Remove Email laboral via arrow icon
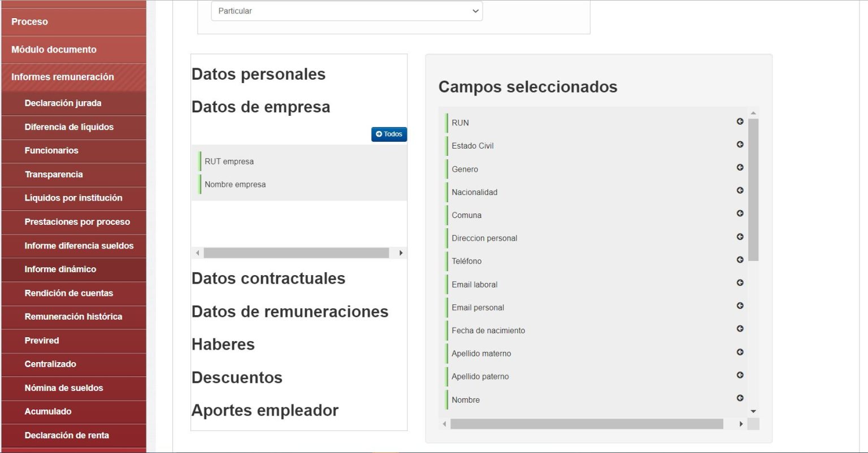 [740, 283]
